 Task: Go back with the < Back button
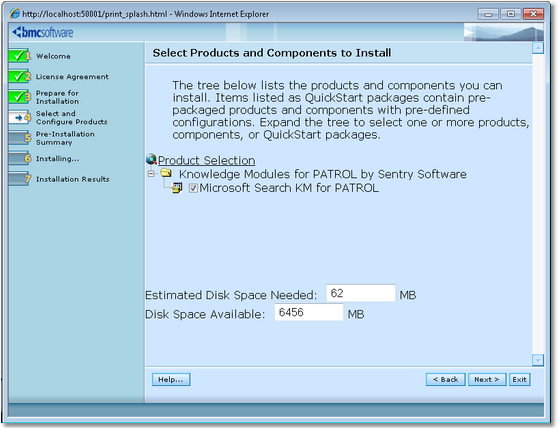coord(445,379)
